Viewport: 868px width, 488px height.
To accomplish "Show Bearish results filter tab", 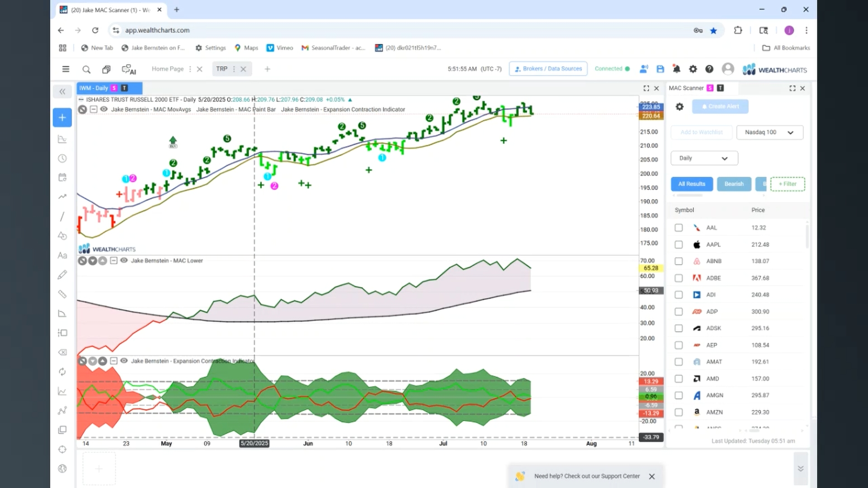I will coord(734,184).
